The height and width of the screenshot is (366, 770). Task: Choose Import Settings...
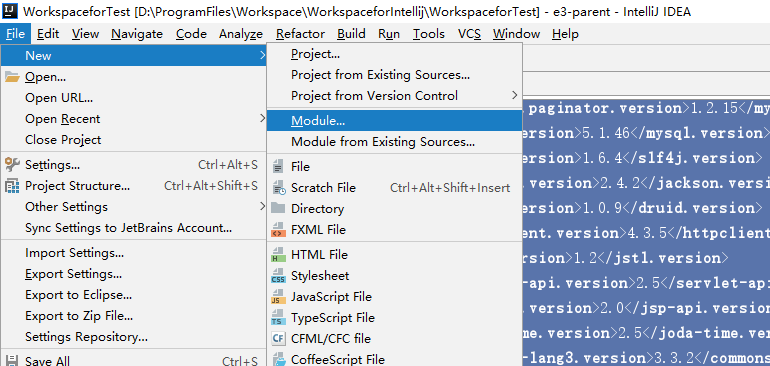[x=134, y=253]
